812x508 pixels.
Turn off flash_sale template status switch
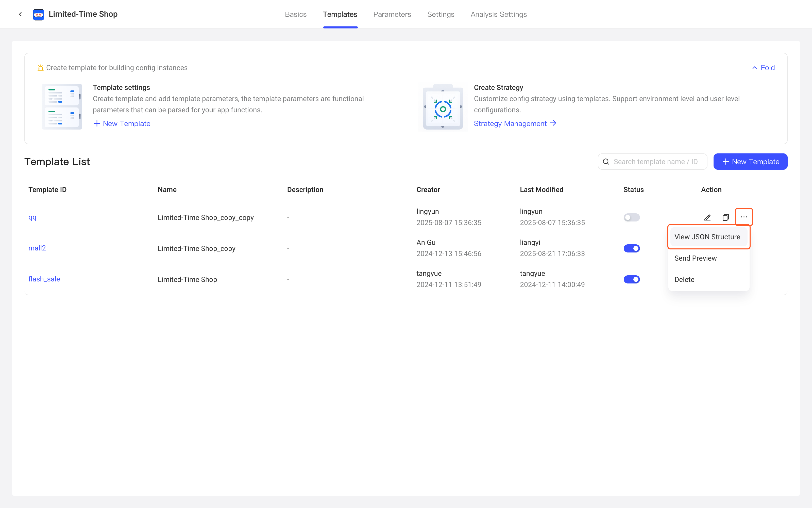(632, 279)
